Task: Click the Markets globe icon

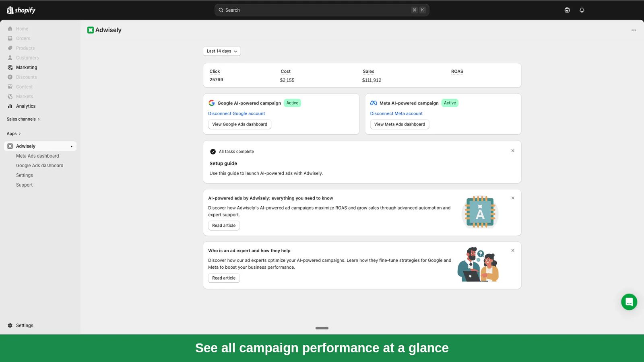Action: (10, 96)
